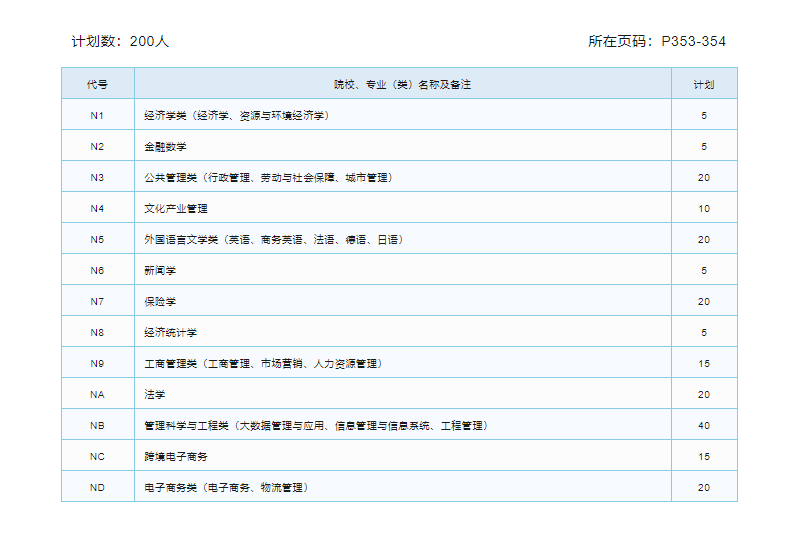Click the 计划数：200人 text

[x=120, y=41]
